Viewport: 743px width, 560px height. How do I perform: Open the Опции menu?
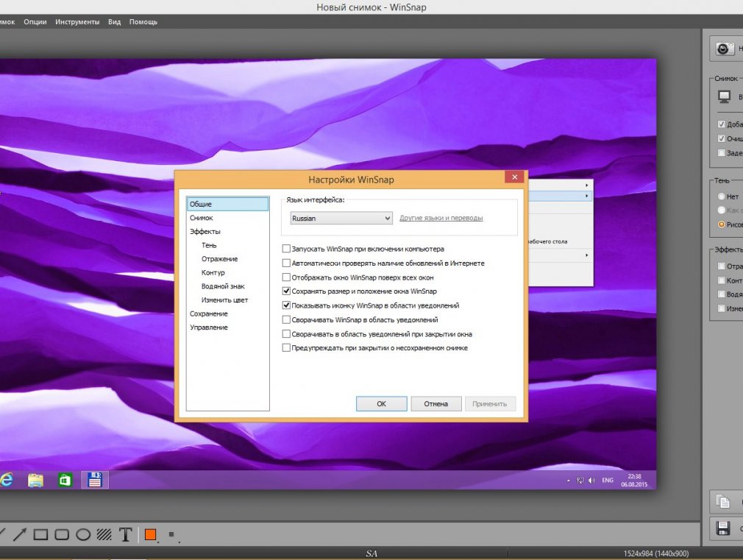[35, 22]
